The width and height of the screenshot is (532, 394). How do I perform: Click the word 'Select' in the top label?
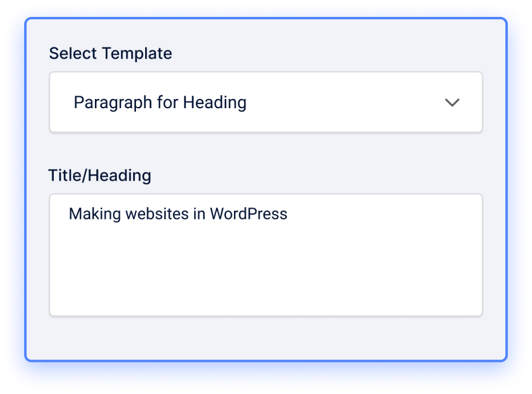[x=73, y=54]
